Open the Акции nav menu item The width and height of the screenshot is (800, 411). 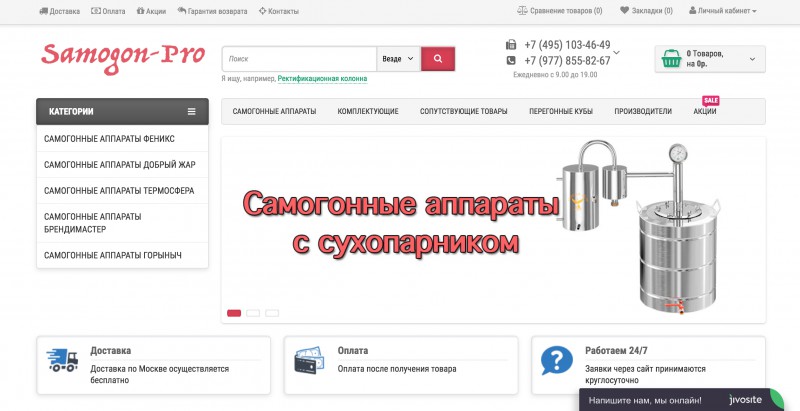point(705,111)
